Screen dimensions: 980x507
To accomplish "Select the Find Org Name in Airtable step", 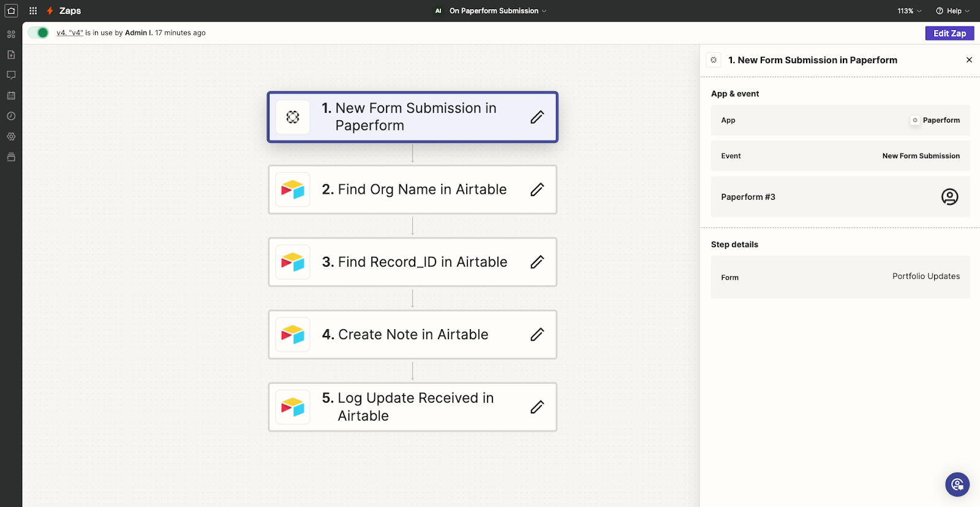I will [x=413, y=189].
